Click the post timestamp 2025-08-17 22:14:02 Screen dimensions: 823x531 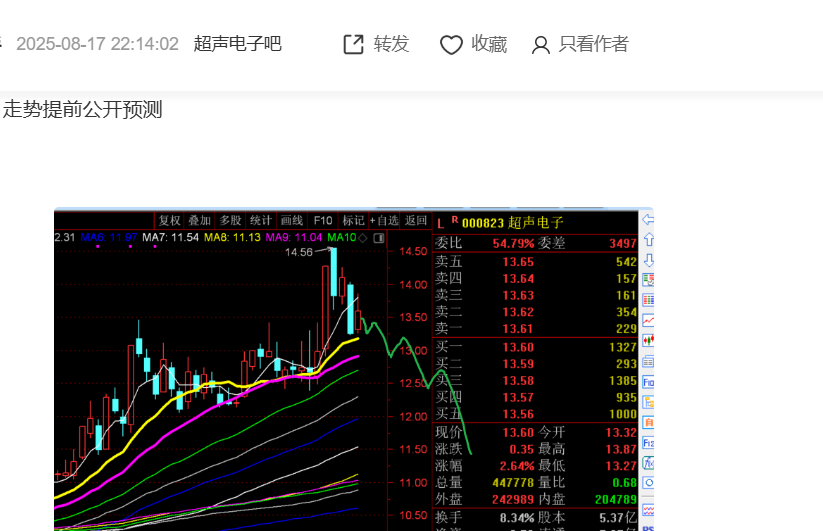click(98, 44)
